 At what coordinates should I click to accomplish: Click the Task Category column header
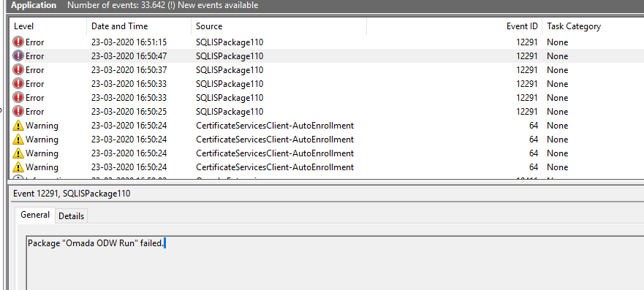pos(593,26)
